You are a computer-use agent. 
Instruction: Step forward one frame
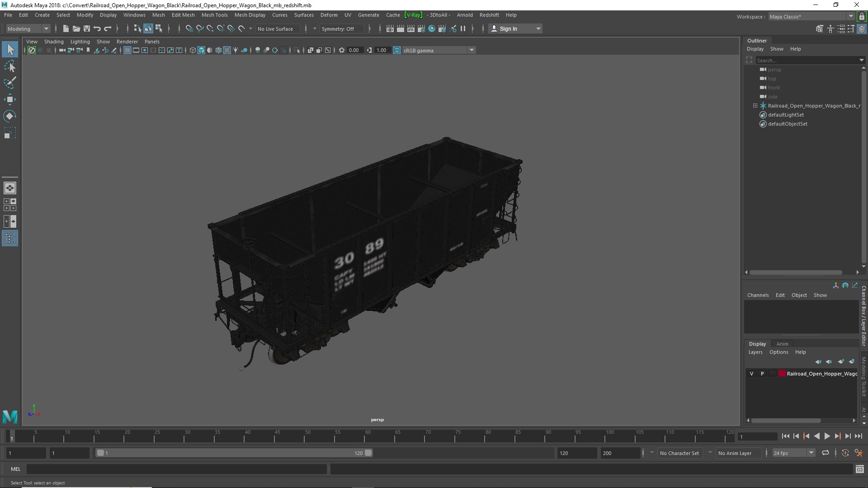(x=848, y=436)
